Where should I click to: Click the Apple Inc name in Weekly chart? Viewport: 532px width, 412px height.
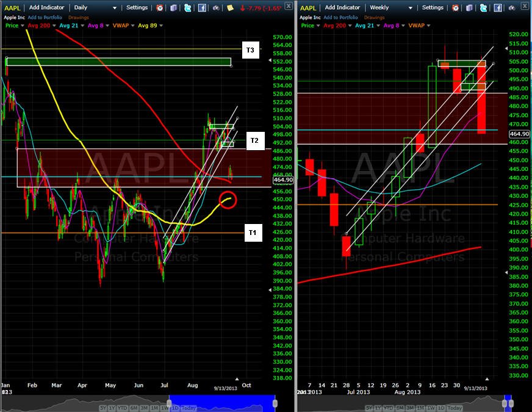pyautogui.click(x=310, y=17)
